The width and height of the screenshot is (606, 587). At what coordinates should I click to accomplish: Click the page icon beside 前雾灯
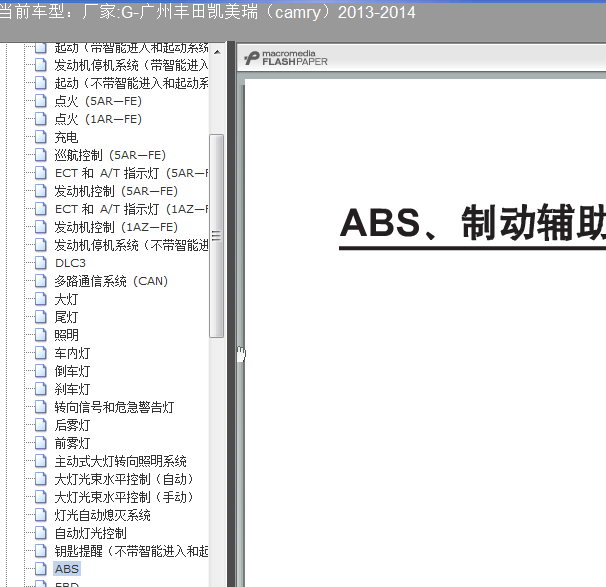(41, 443)
